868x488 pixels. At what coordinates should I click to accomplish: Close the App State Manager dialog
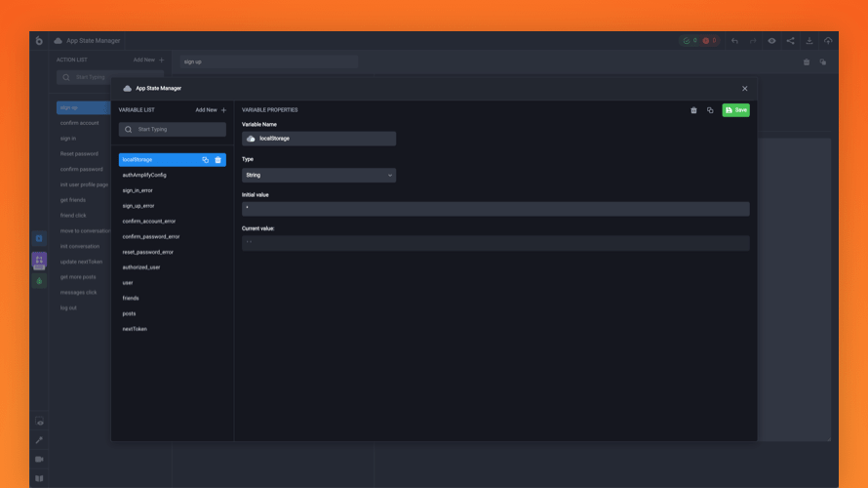[745, 89]
